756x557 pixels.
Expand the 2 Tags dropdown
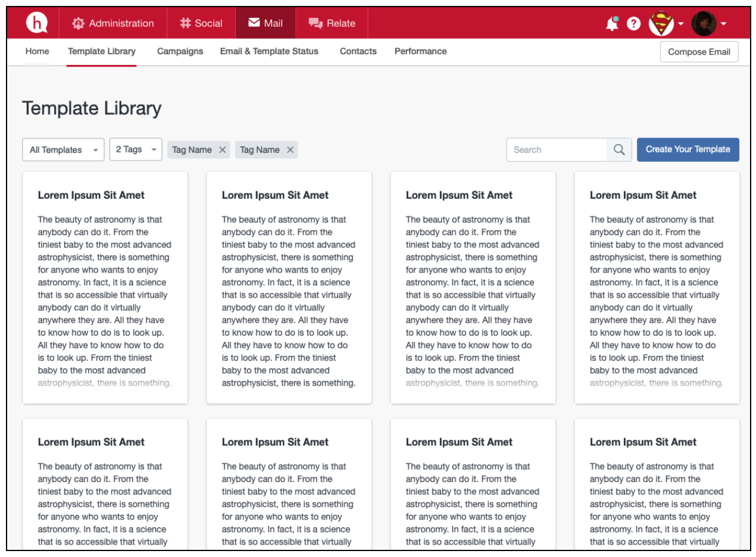[x=136, y=149]
